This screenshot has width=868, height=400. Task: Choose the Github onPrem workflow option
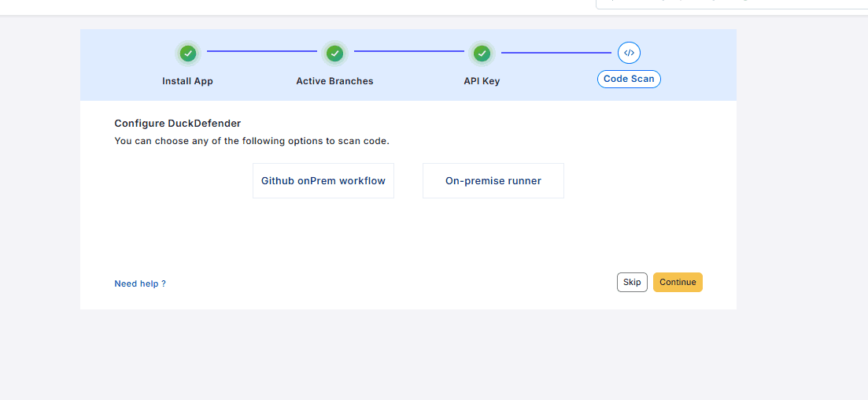tap(323, 181)
